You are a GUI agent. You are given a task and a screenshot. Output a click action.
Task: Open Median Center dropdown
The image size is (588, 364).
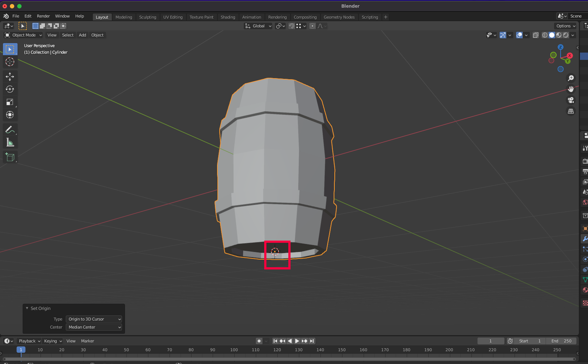(94, 327)
